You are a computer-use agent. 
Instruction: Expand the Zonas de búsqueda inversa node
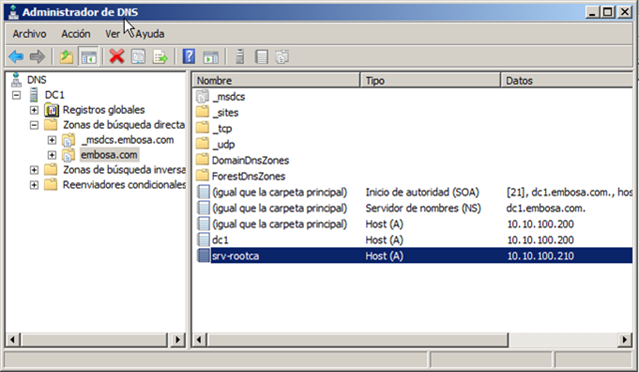point(34,170)
